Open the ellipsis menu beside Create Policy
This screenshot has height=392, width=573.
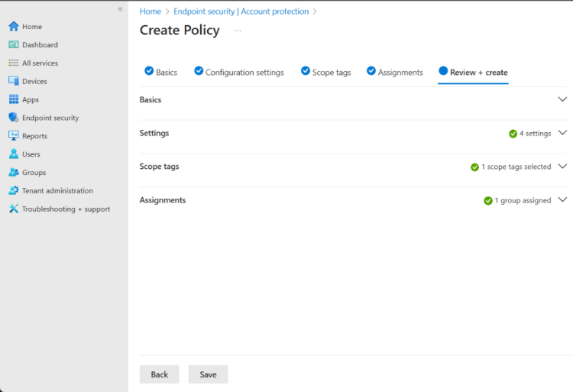[x=238, y=31]
